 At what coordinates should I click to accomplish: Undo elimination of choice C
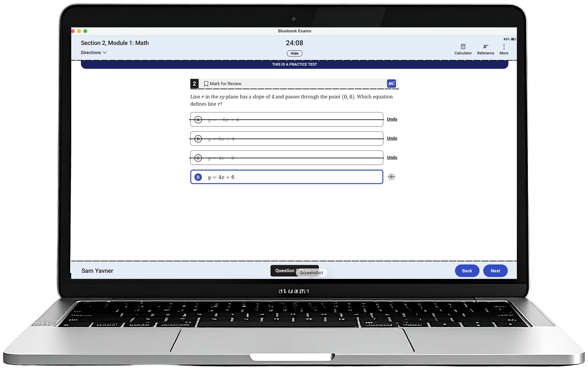tap(392, 157)
